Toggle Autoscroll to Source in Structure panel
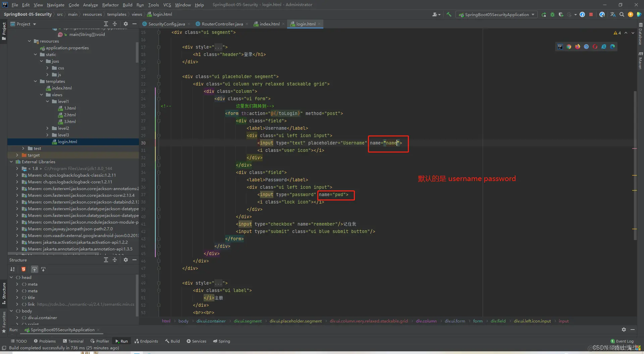644x354 pixels. [x=34, y=269]
